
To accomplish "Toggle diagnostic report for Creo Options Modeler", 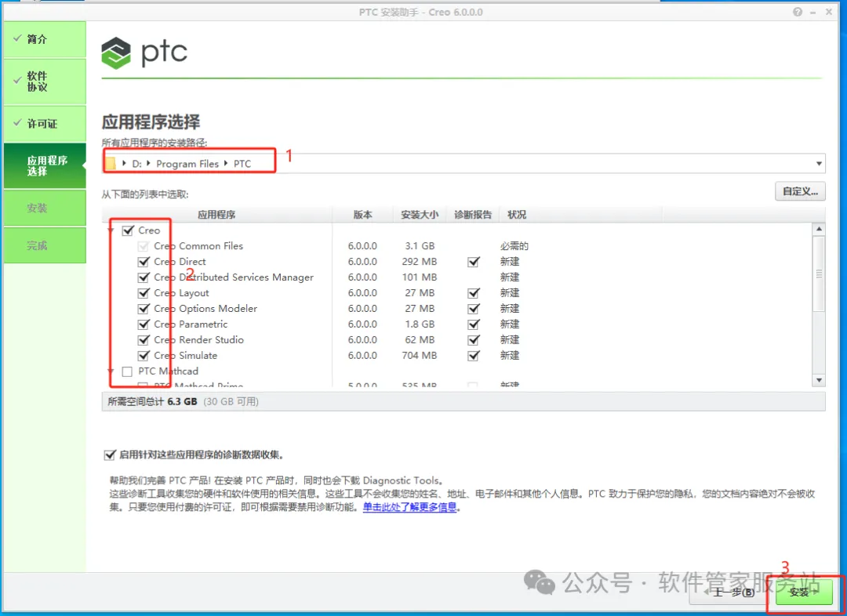I will tap(474, 309).
